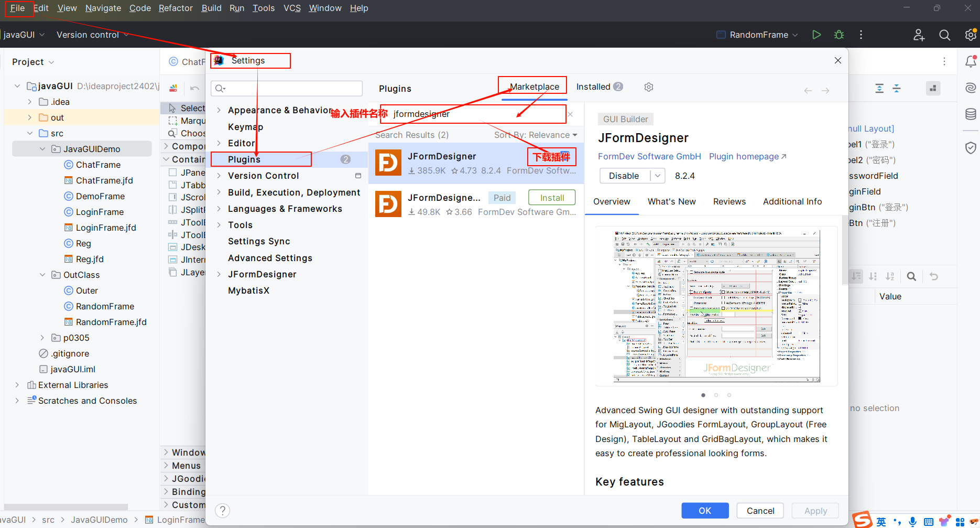Open the AI assistant spiral sidebar icon
The width and height of the screenshot is (980, 528).
(971, 88)
